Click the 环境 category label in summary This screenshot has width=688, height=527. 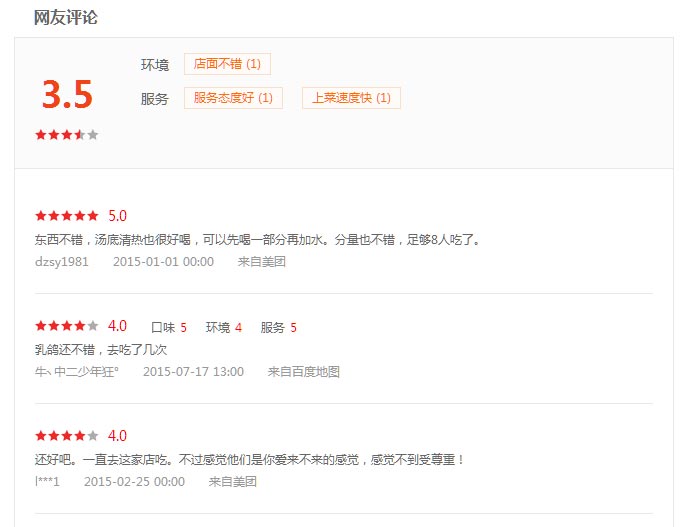pos(155,65)
